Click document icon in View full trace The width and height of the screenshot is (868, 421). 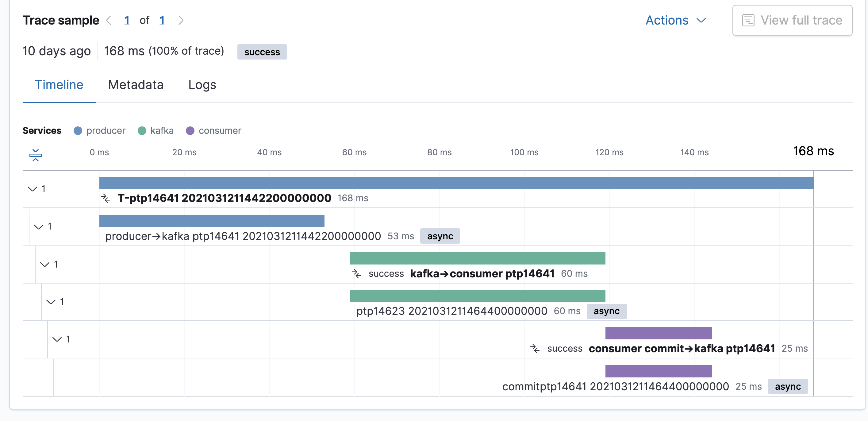[x=748, y=21]
